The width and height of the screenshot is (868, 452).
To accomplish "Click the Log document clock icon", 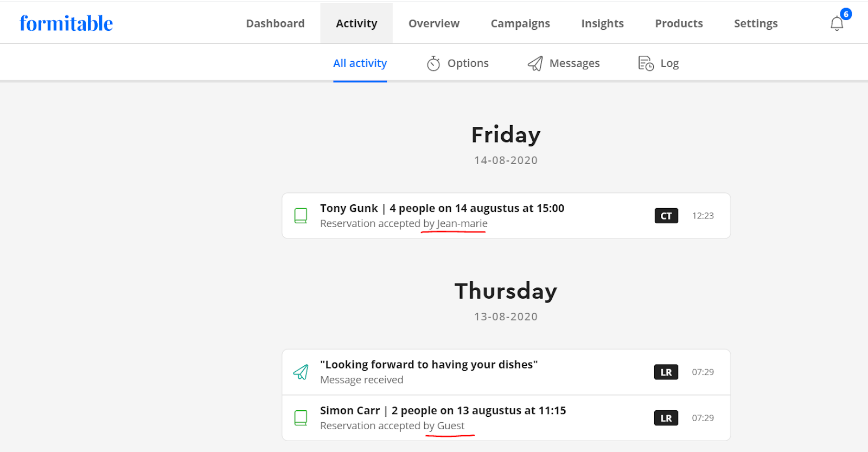I will 646,63.
